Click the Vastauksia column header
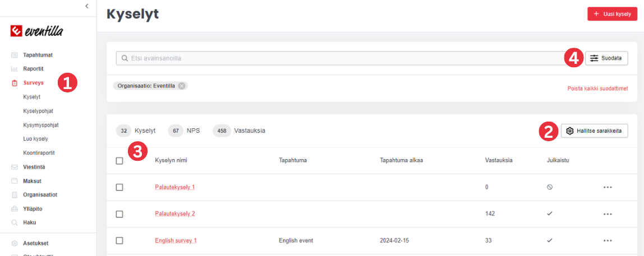Image resolution: width=644 pixels, height=256 pixels. point(498,160)
